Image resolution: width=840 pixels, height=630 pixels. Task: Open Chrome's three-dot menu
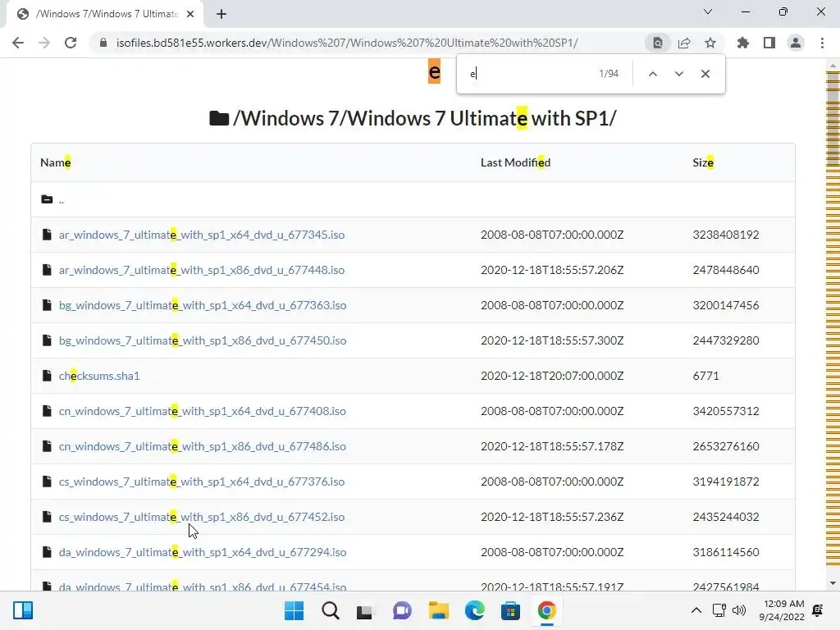click(822, 43)
